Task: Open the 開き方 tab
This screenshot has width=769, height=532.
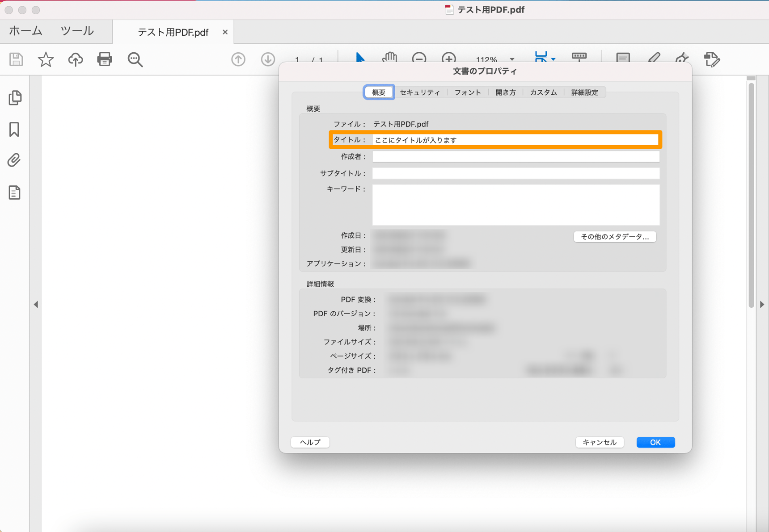Action: pos(506,92)
